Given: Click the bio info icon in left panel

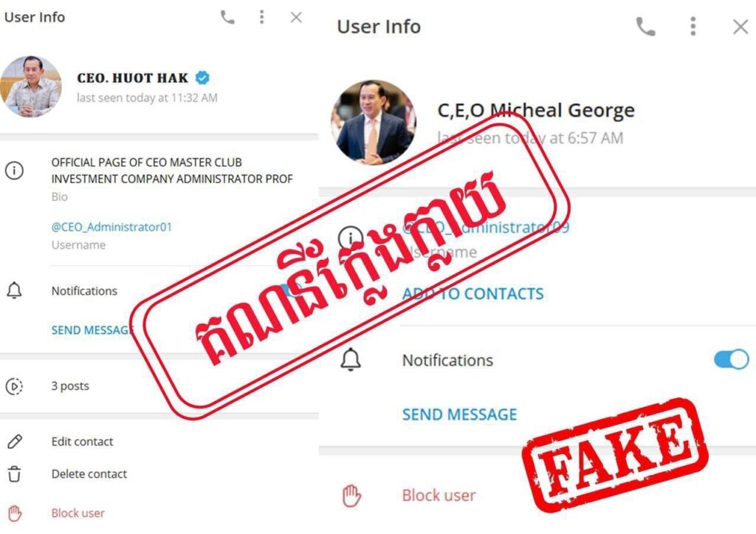Looking at the screenshot, I should click(x=14, y=171).
